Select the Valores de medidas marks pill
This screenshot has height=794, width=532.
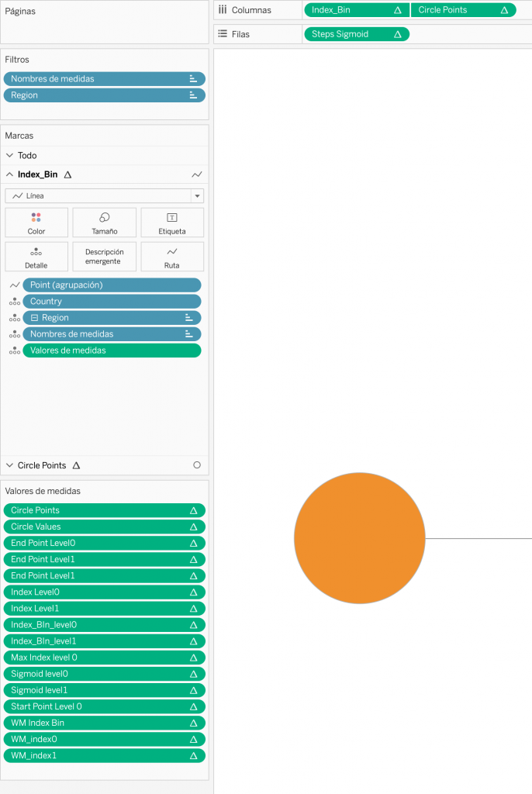112,350
